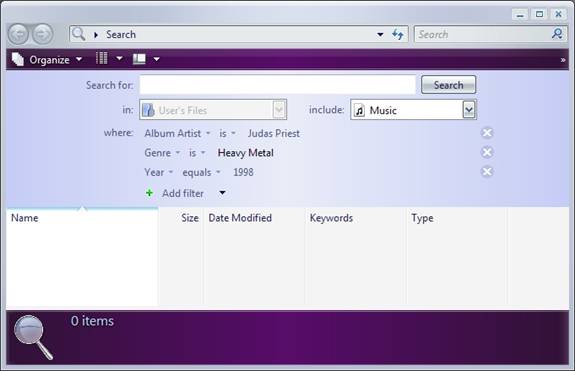The height and width of the screenshot is (371, 575).
Task: Sort by the Date Modified column
Action: tap(254, 218)
